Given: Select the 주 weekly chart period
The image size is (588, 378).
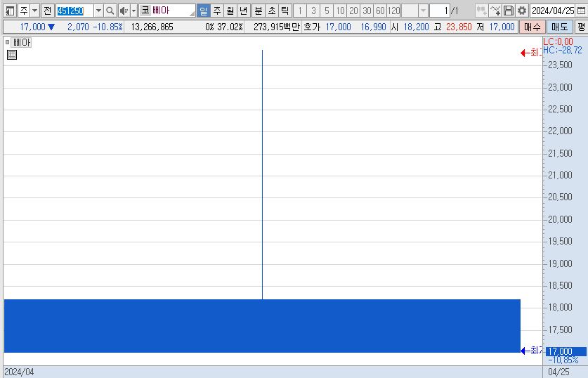Looking at the screenshot, I should point(217,11).
